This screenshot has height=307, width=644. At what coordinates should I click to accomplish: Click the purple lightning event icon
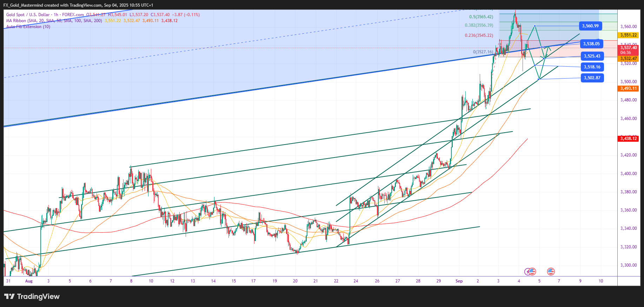tap(527, 271)
